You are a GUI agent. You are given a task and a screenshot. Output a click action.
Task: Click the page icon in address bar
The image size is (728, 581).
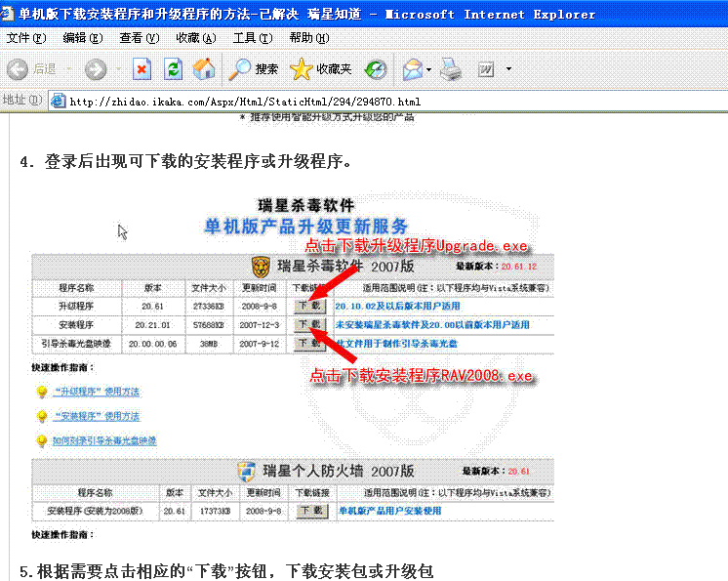pos(58,101)
